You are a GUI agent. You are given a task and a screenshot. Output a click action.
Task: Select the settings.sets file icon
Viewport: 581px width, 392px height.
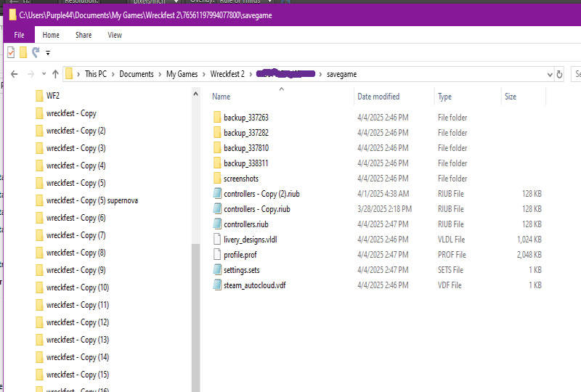217,269
